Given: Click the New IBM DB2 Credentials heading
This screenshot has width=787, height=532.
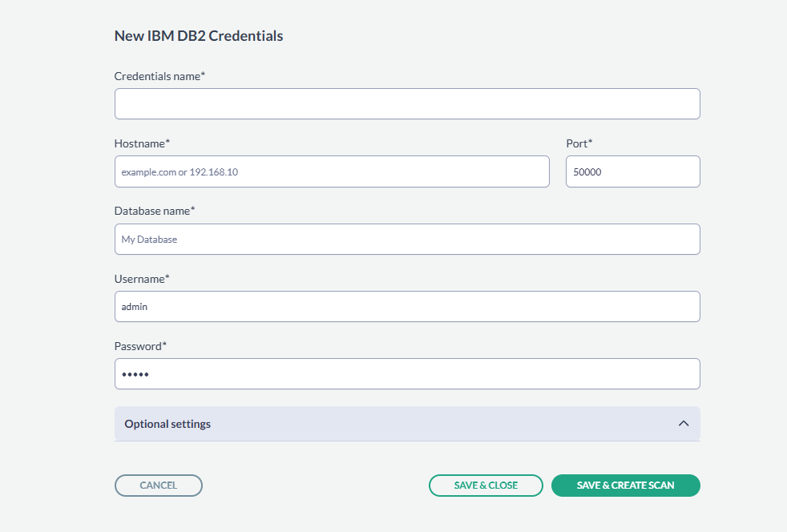Looking at the screenshot, I should [199, 36].
